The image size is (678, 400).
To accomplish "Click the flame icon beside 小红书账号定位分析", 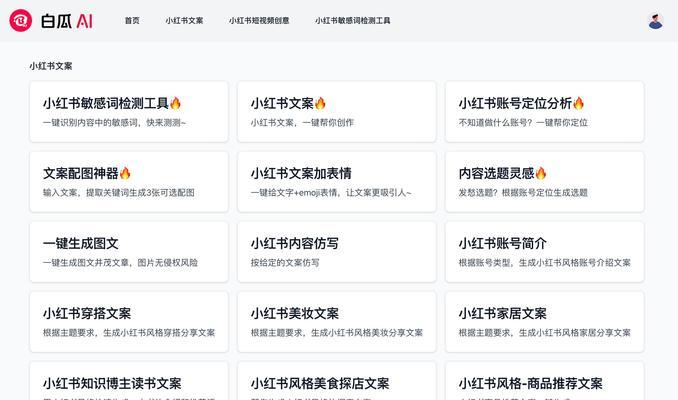I will coord(578,103).
